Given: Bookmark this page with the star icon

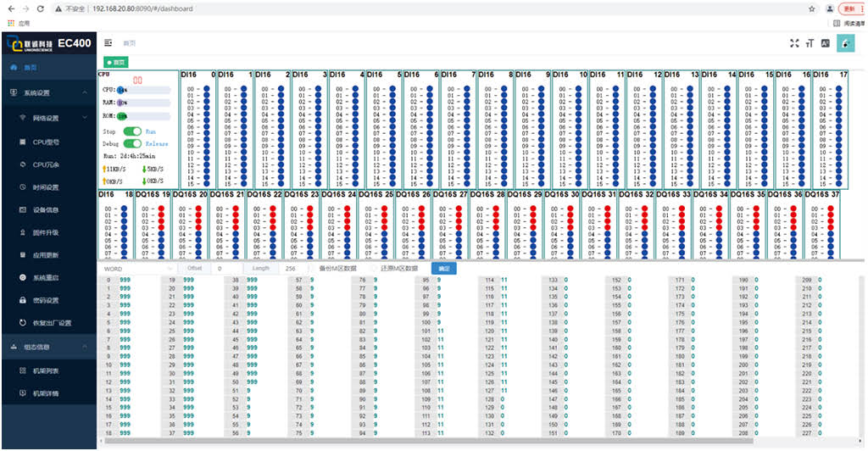Looking at the screenshot, I should [812, 8].
